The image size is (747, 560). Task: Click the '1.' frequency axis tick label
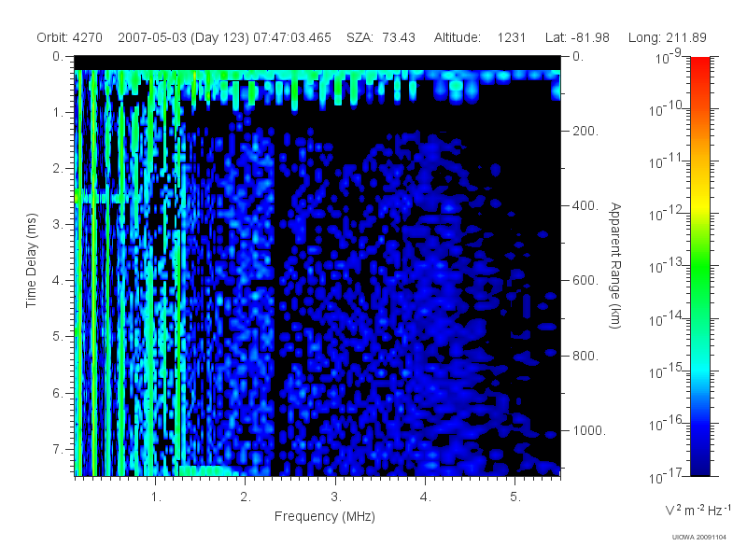(156, 497)
